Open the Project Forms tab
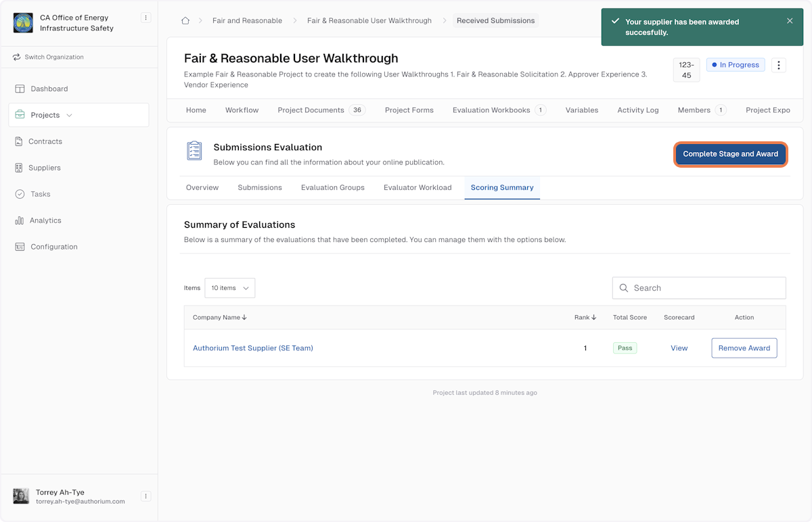The height and width of the screenshot is (522, 812). (409, 110)
